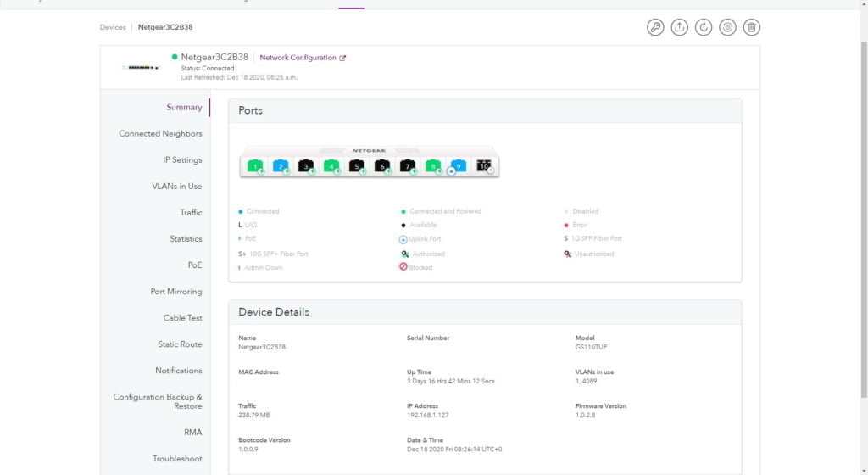Select black available port 5
Viewport: 868px width, 475px height.
click(x=357, y=166)
